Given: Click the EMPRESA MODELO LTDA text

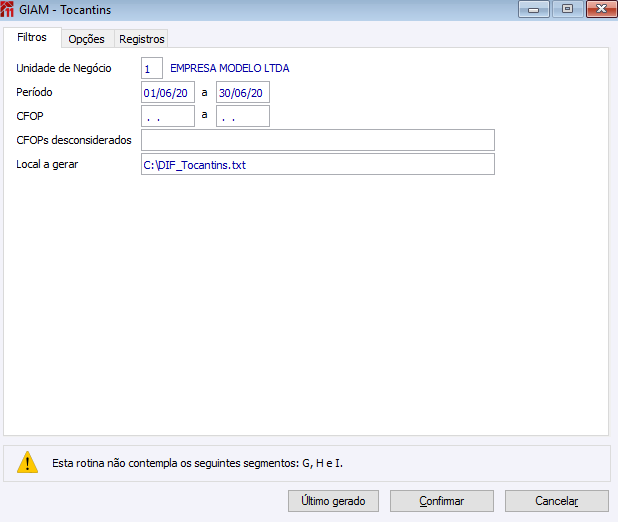Looking at the screenshot, I should [x=230, y=68].
